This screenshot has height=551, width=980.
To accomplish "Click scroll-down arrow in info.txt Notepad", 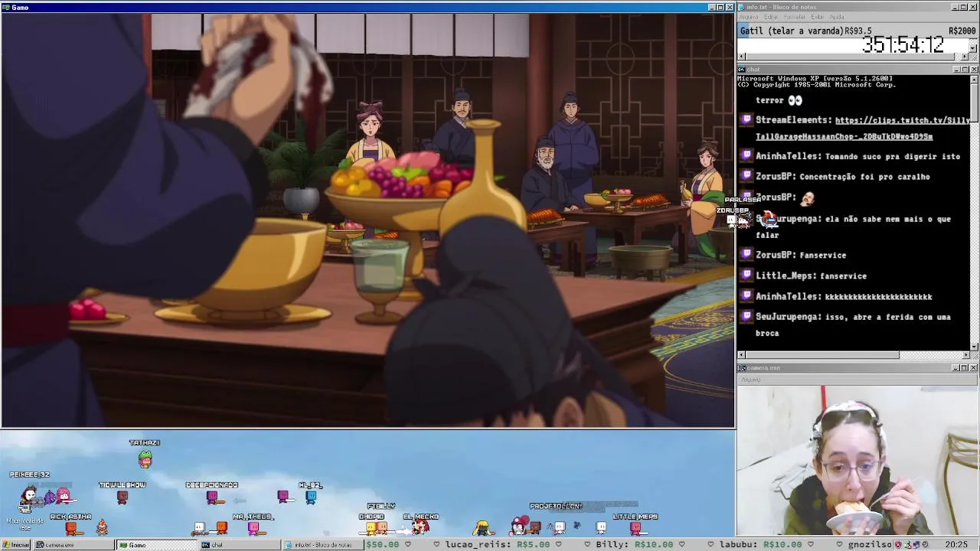I will click(973, 47).
